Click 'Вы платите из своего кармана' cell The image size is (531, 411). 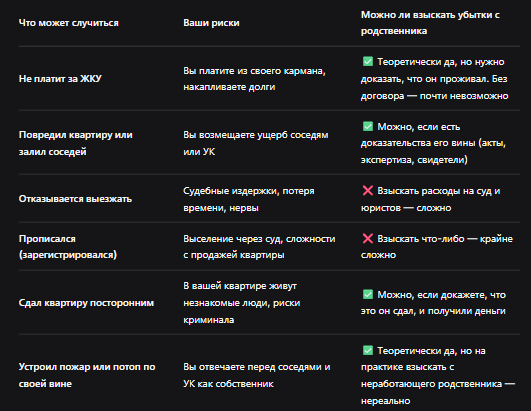(x=254, y=79)
